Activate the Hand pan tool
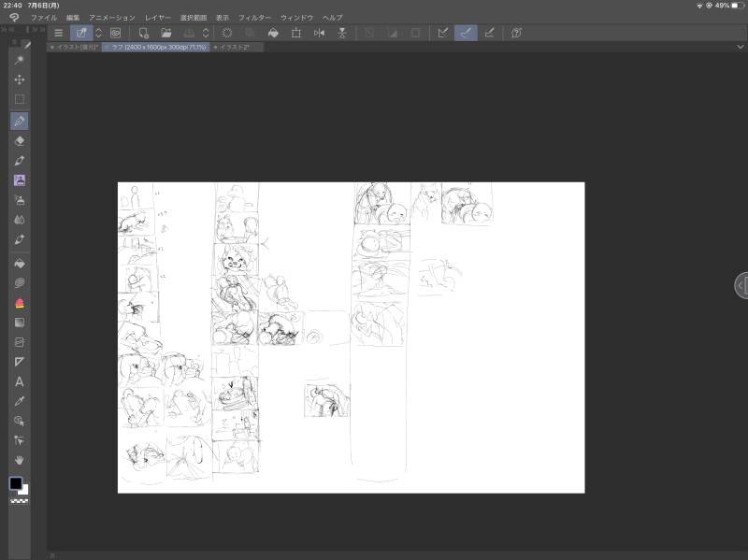Screen dimensions: 748x560 (20, 460)
